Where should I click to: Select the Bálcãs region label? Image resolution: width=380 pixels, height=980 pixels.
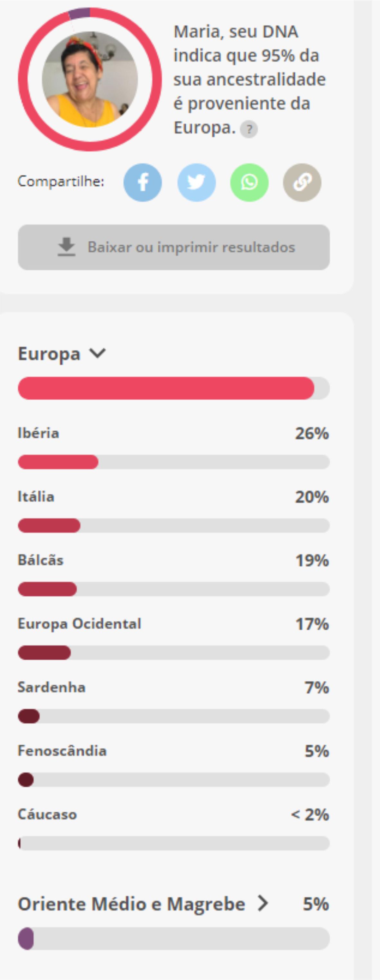coord(41,560)
